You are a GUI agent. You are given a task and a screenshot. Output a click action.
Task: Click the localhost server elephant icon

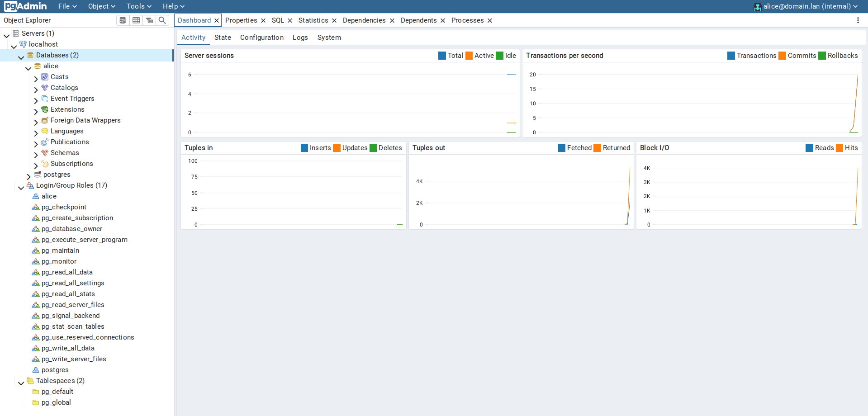(23, 44)
